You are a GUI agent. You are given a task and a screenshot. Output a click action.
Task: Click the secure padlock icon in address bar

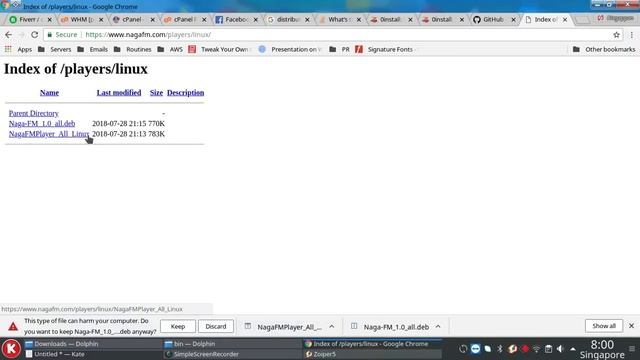tap(50, 35)
